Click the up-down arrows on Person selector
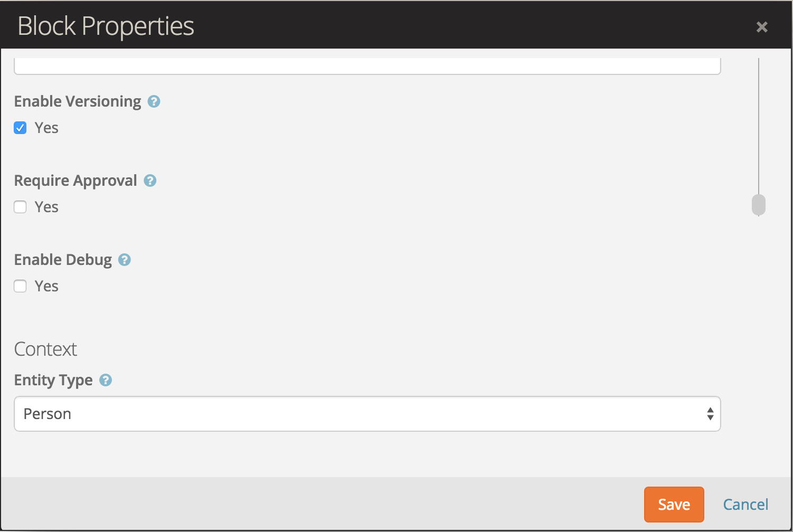793x532 pixels. 710,414
